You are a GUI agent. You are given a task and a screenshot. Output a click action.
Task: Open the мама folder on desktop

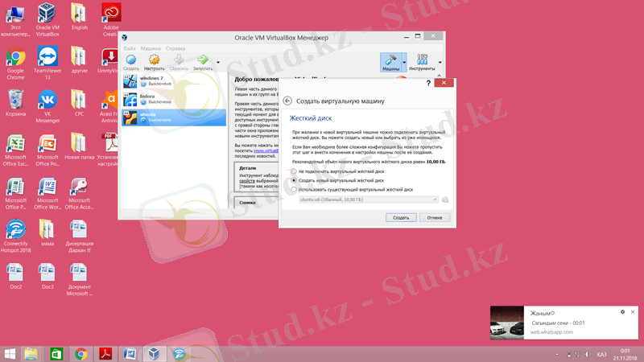(47, 232)
